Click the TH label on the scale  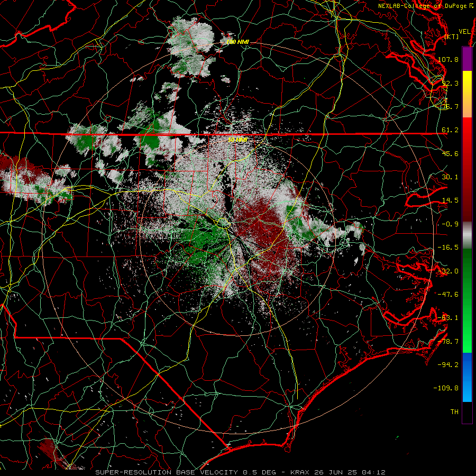[x=454, y=412]
